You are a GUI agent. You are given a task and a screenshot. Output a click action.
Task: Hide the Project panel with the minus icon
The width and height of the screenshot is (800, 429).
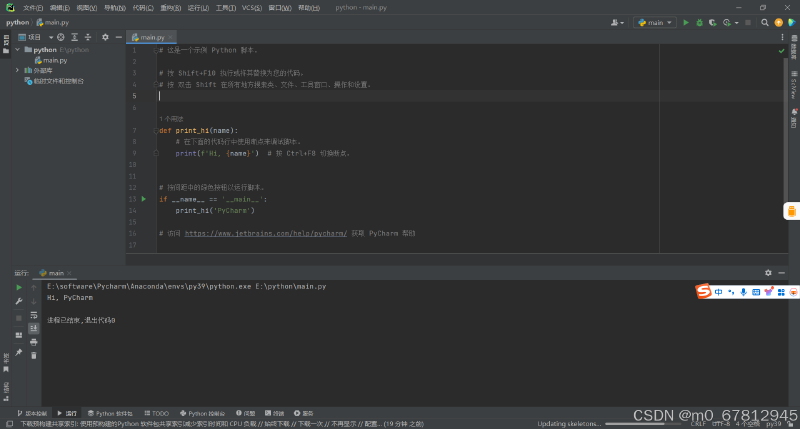[x=118, y=37]
